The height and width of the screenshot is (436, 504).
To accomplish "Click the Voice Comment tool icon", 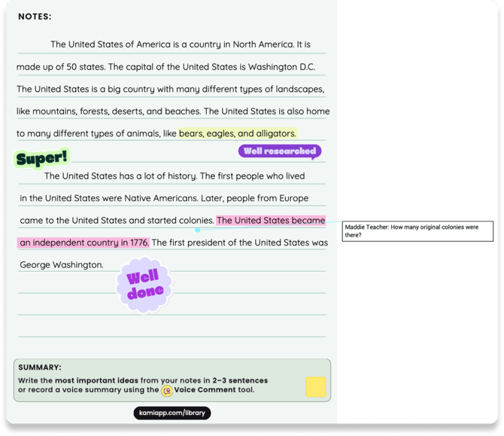I will coord(167,391).
